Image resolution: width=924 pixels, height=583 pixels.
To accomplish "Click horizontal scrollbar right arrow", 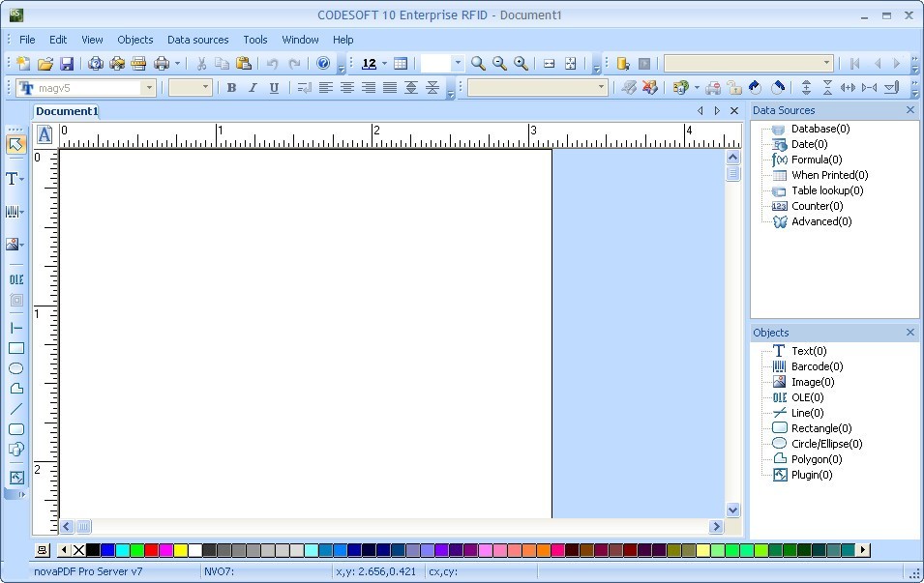I will tap(716, 527).
